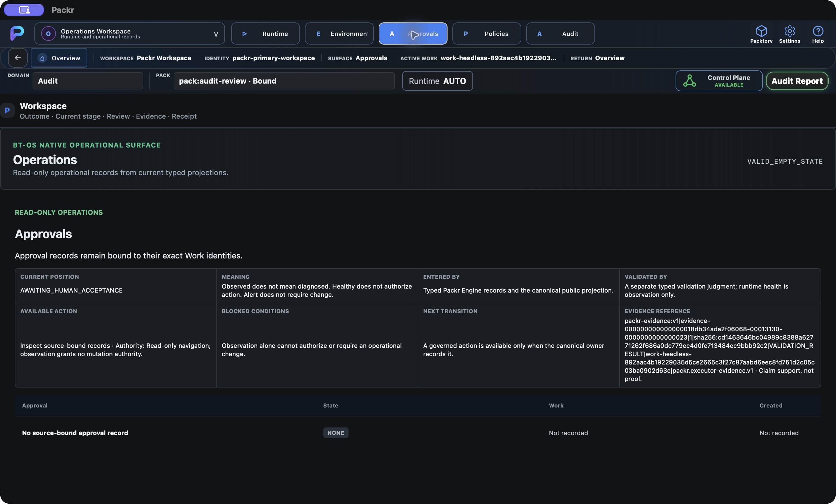The width and height of the screenshot is (836, 504).
Task: Open the Packtory cube icon
Action: click(x=761, y=31)
